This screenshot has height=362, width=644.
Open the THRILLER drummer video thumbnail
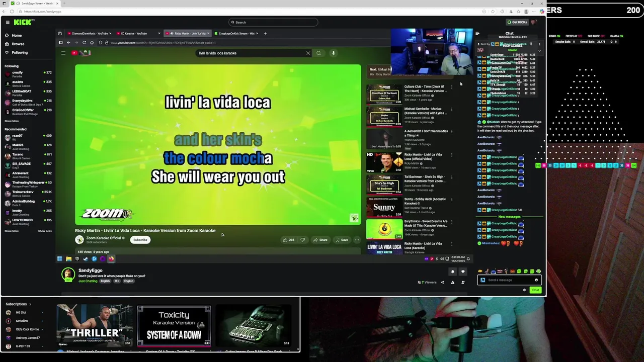tap(95, 325)
